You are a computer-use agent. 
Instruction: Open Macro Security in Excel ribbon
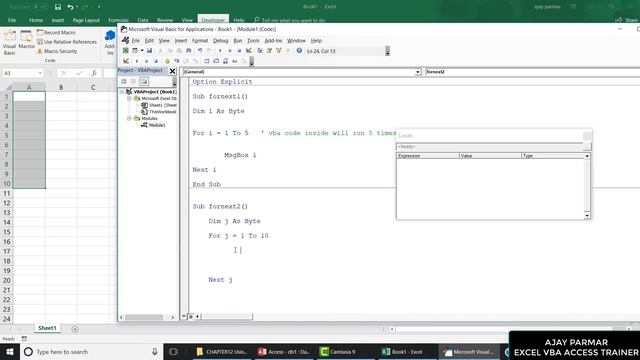[x=57, y=51]
